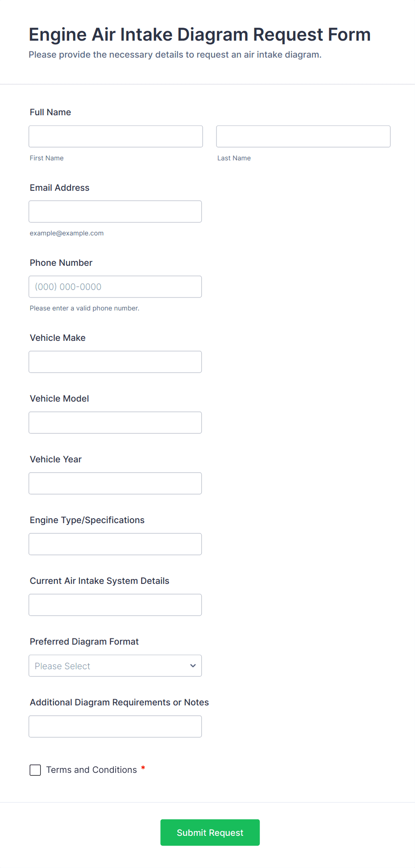This screenshot has height=868, width=415.
Task: Focus the Vehicle Year input box
Action: 115,483
